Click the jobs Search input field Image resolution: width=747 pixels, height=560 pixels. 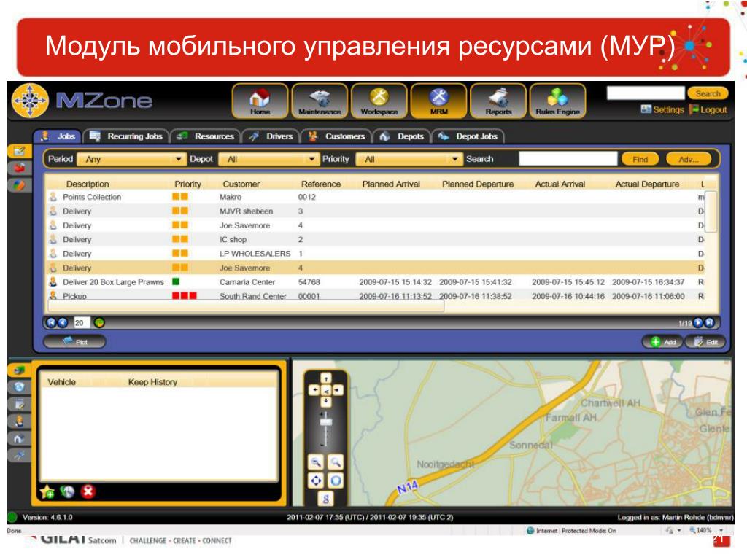pos(568,158)
